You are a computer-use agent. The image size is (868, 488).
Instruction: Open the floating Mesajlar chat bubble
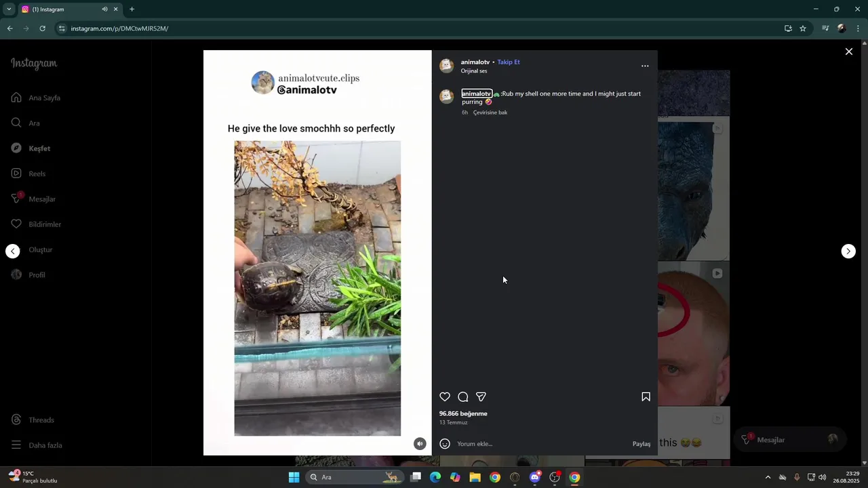pyautogui.click(x=790, y=440)
